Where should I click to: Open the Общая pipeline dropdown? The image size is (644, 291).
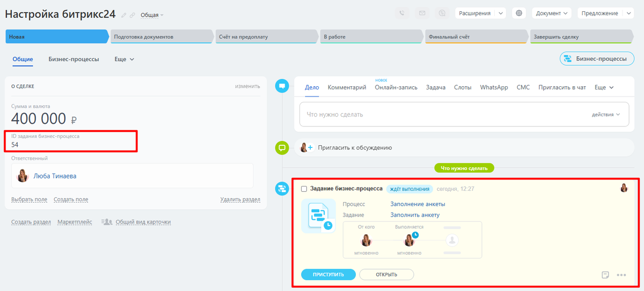pos(152,15)
